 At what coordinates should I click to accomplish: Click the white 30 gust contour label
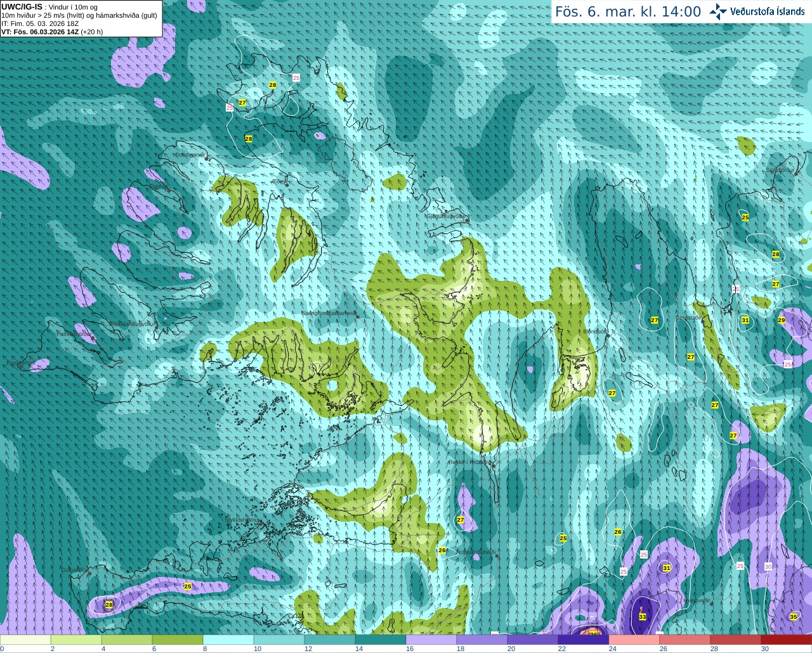coord(768,567)
